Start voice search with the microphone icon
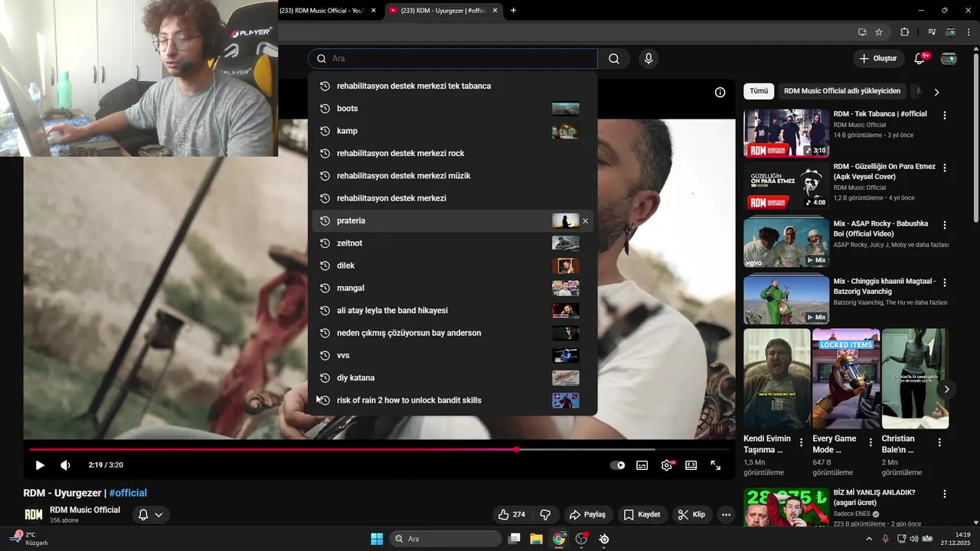The image size is (980, 551). point(648,59)
